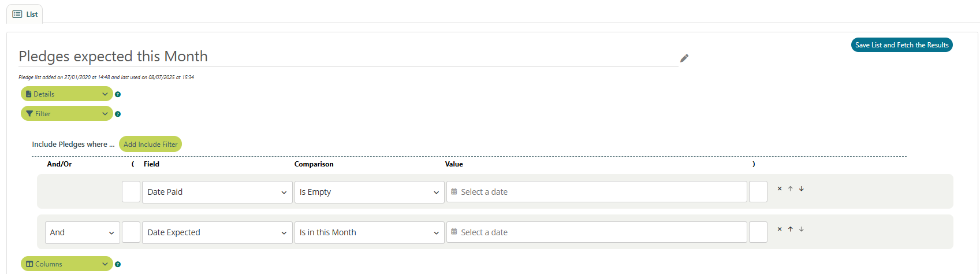Click Add Include Filter button

pos(150,145)
